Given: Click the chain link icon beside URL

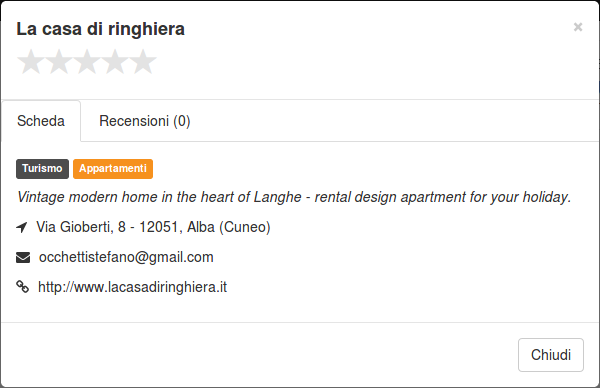Looking at the screenshot, I should tap(23, 287).
